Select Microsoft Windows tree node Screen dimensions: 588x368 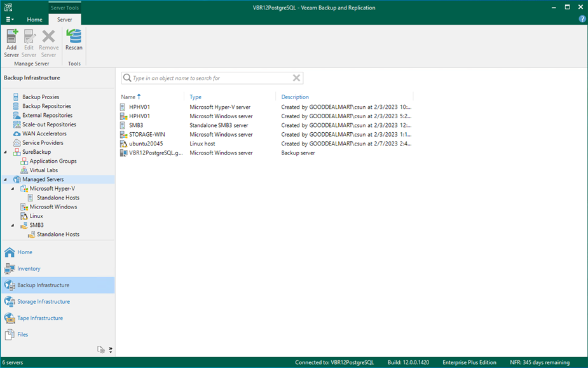point(53,207)
